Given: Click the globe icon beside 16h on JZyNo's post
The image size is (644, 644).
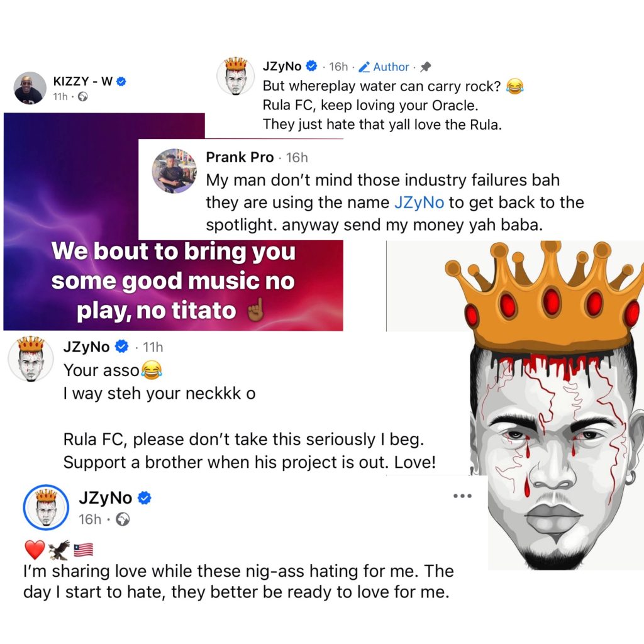Looking at the screenshot, I should point(123,519).
